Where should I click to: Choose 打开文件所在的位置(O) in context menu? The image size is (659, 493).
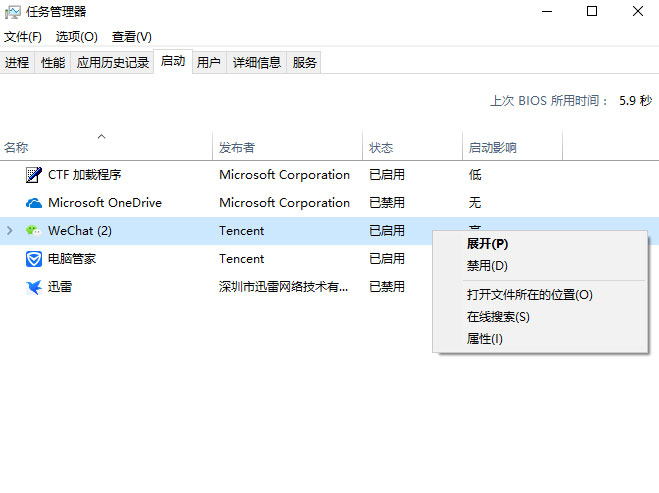(x=540, y=295)
